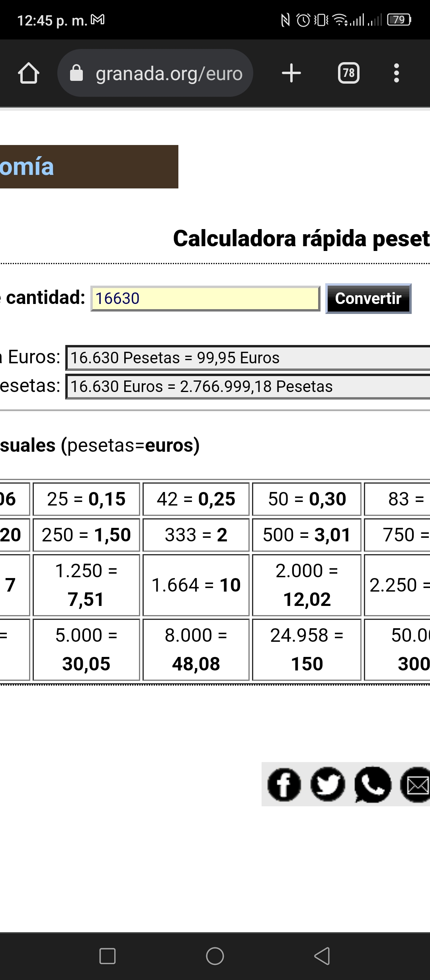Viewport: 430px width, 980px height.
Task: Tap Android back triangle button
Action: [x=322, y=956]
